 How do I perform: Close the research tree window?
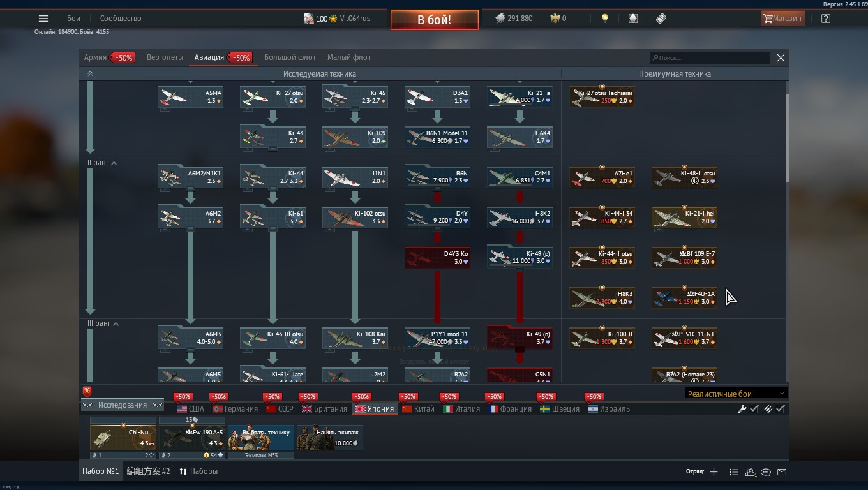[781, 58]
